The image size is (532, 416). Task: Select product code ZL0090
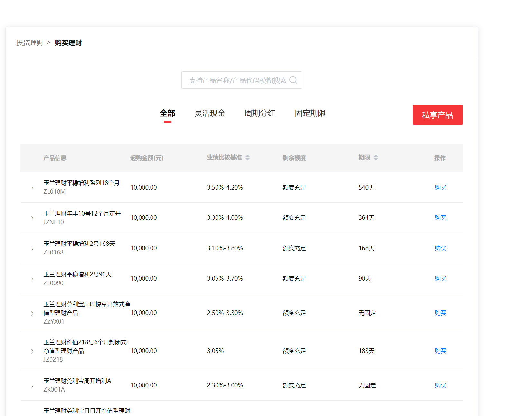pos(53,283)
